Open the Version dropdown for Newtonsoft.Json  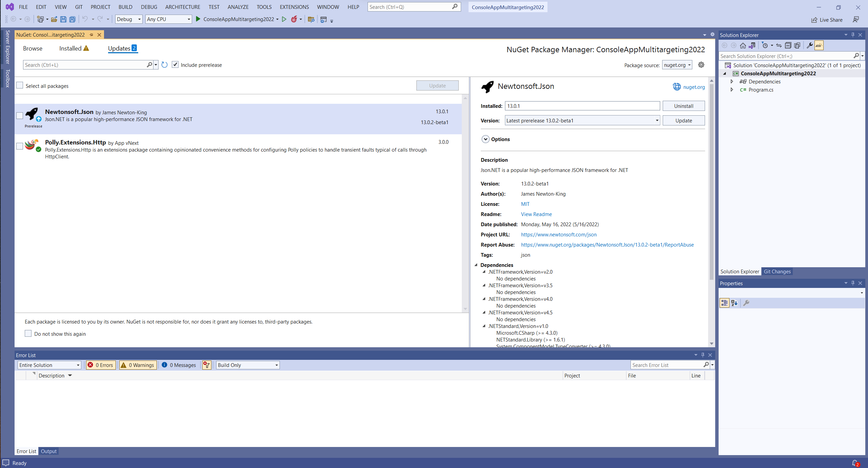(x=657, y=120)
